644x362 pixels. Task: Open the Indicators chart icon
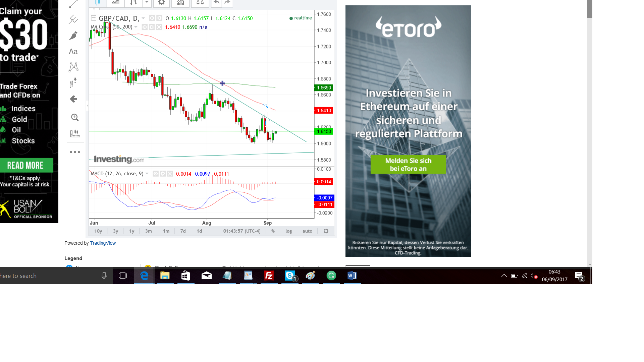pyautogui.click(x=180, y=3)
